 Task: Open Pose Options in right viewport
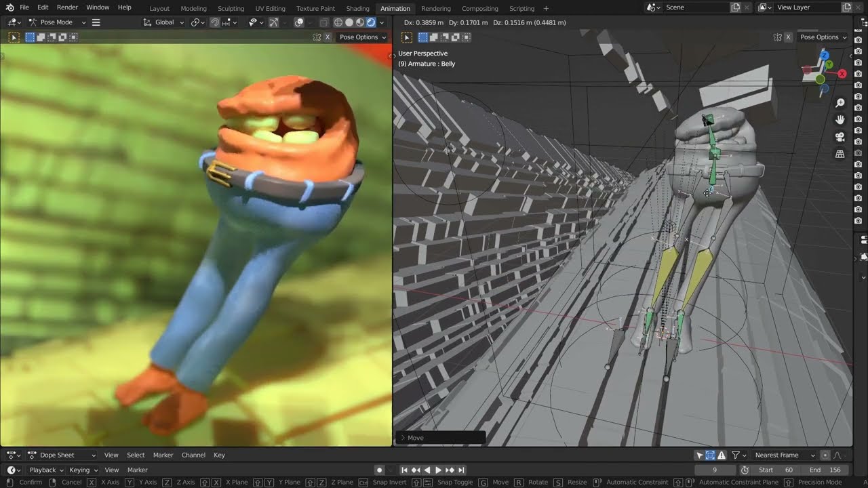pos(823,37)
